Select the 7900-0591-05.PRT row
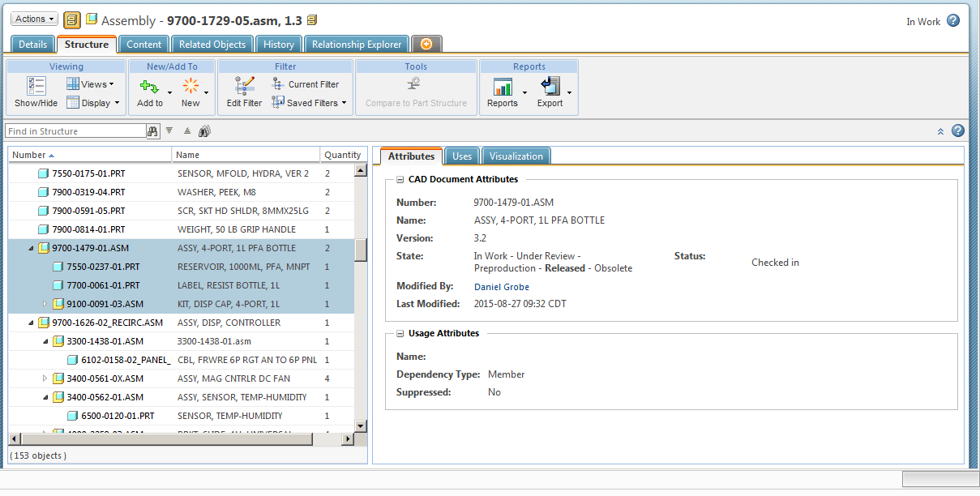 tap(182, 211)
